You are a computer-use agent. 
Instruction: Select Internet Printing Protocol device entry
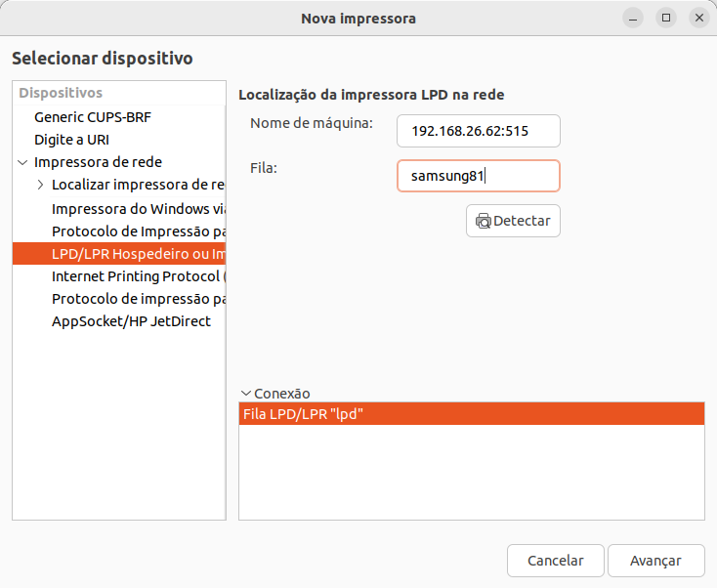pos(137,276)
